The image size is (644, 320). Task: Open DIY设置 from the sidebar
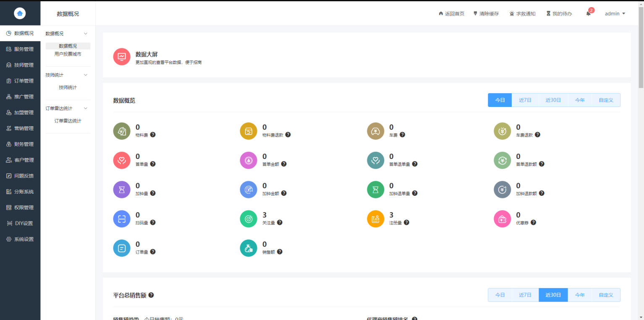[x=20, y=223]
